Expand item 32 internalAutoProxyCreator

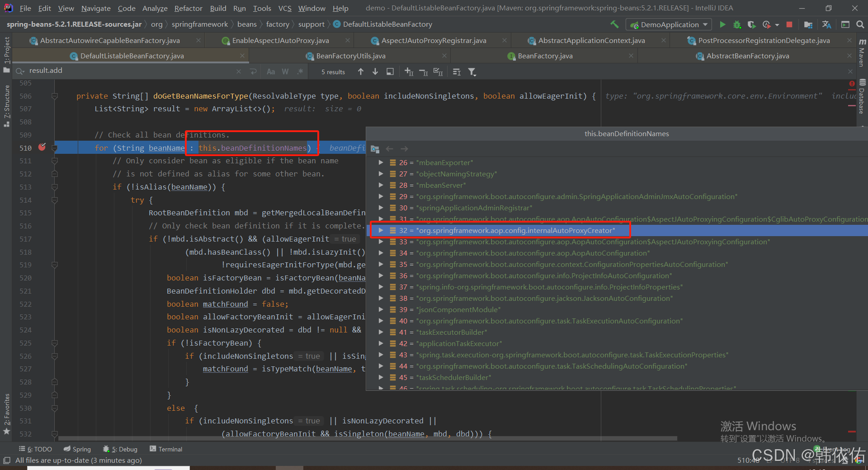click(x=381, y=230)
